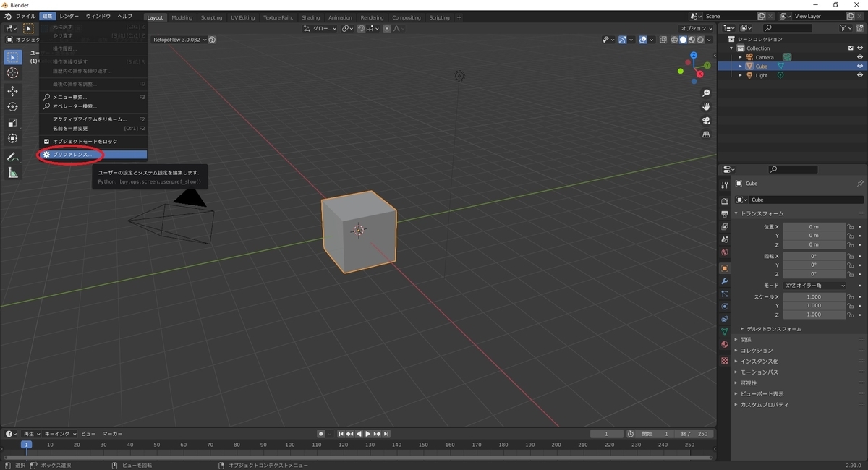This screenshot has height=470, width=868.
Task: Activate the Select Box tool
Action: click(13, 57)
